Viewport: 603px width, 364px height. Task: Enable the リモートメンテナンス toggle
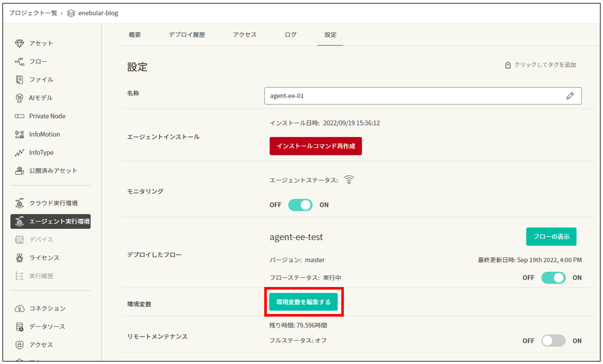[x=553, y=341]
